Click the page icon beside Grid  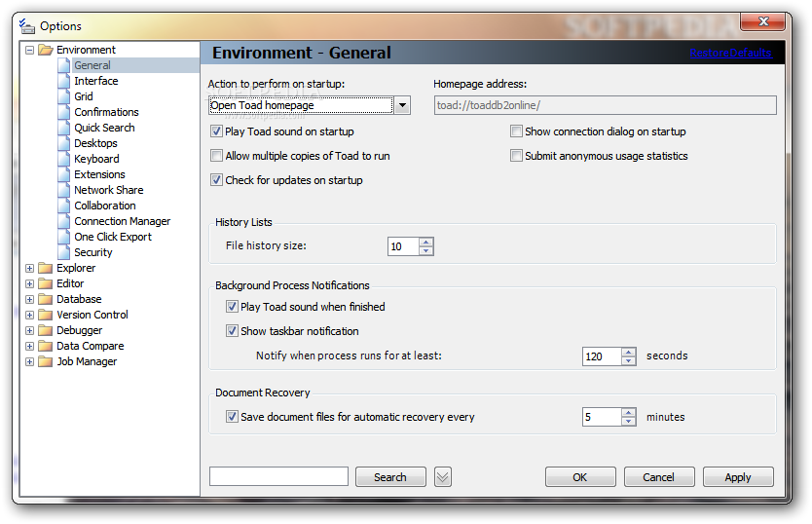point(63,96)
